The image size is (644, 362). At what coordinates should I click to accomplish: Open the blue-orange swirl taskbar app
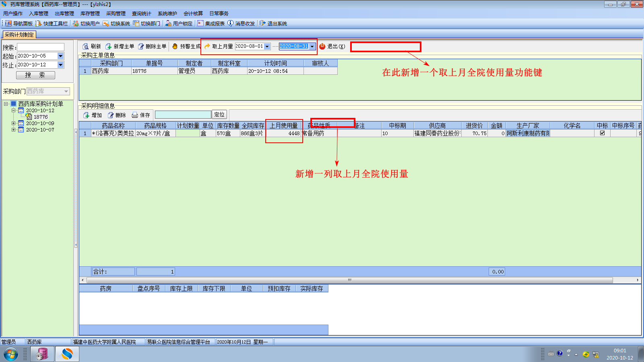coord(67,354)
